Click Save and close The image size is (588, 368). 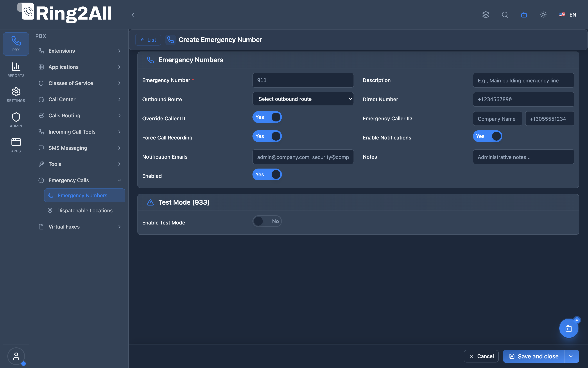tap(534, 356)
